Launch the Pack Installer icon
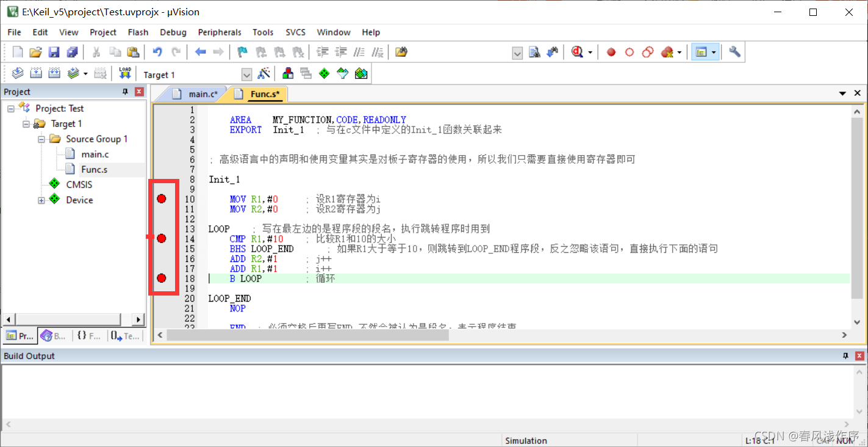This screenshot has width=868, height=447. coord(361,74)
